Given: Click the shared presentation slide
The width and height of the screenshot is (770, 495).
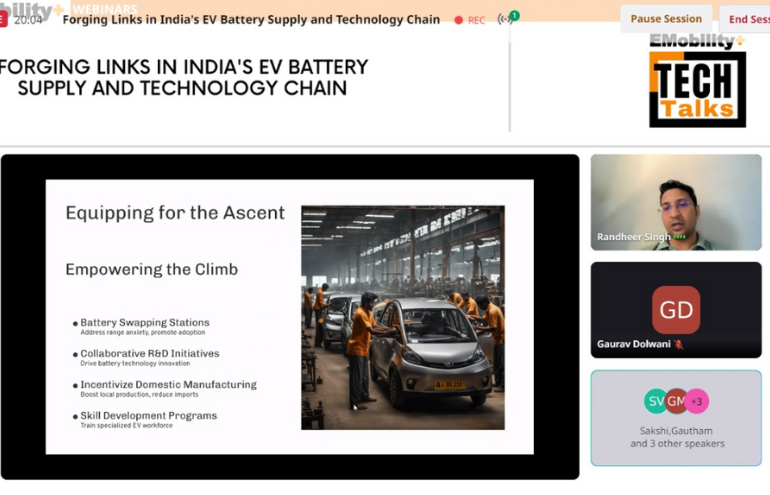Looking at the screenshot, I should click(289, 316).
